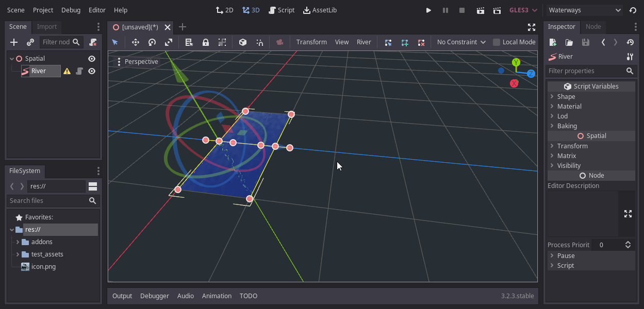Screen dimensions: 644x309
Task: Click the middle River point tool icon
Action: click(x=405, y=42)
